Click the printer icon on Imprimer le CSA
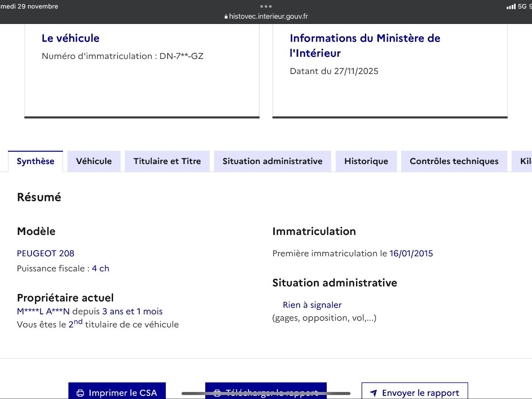The height and width of the screenshot is (399, 532). pos(80,393)
